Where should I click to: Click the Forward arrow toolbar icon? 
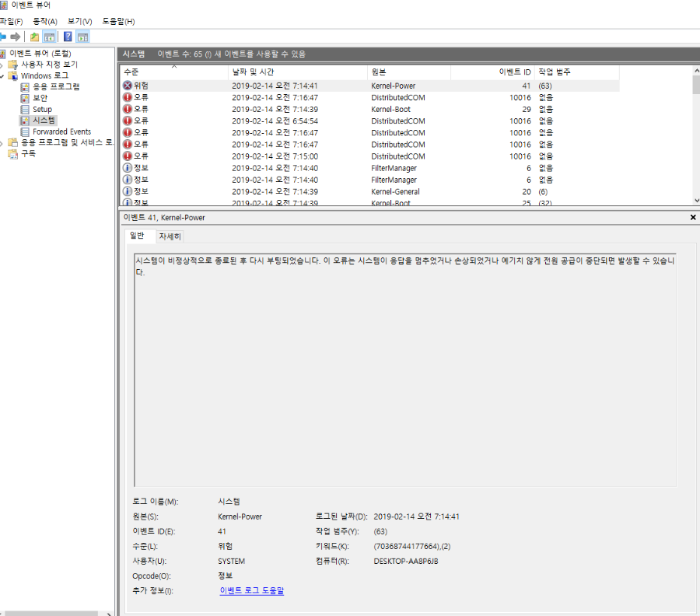pyautogui.click(x=16, y=37)
